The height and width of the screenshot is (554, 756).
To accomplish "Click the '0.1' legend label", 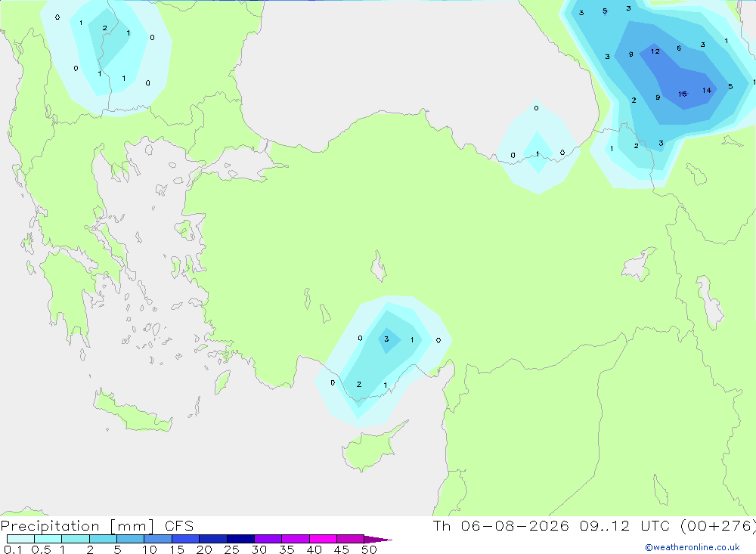I will click(13, 549).
